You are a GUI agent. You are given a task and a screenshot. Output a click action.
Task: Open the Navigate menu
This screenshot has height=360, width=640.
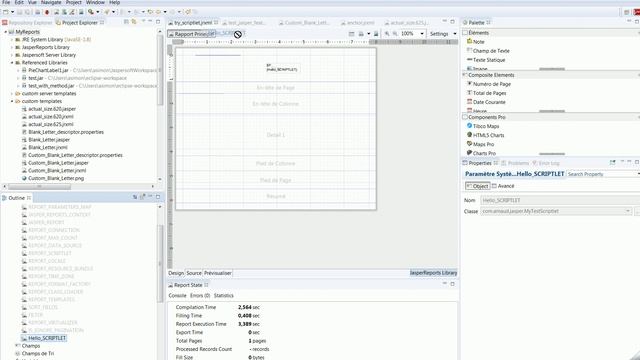tap(51, 2)
